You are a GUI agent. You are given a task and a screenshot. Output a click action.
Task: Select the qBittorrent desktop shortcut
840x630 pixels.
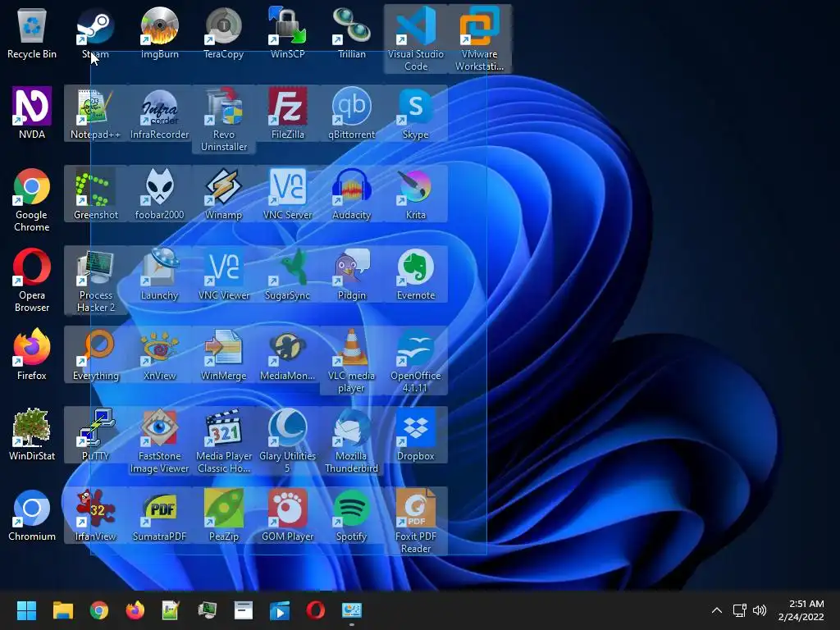point(351,113)
